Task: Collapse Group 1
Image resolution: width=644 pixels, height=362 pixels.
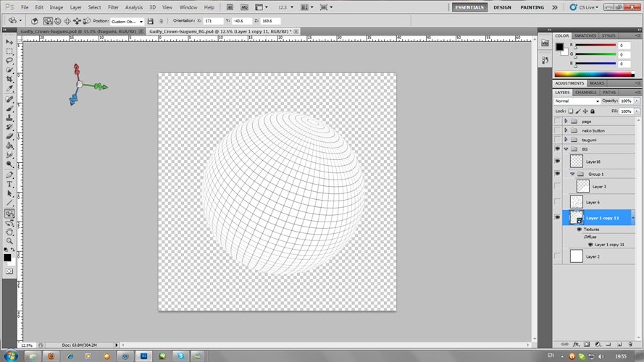Action: coord(572,174)
